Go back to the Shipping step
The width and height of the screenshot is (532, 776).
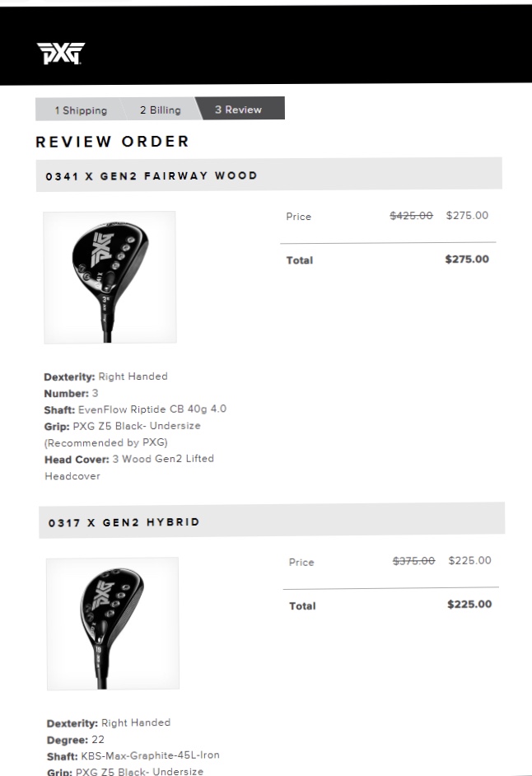click(x=80, y=110)
